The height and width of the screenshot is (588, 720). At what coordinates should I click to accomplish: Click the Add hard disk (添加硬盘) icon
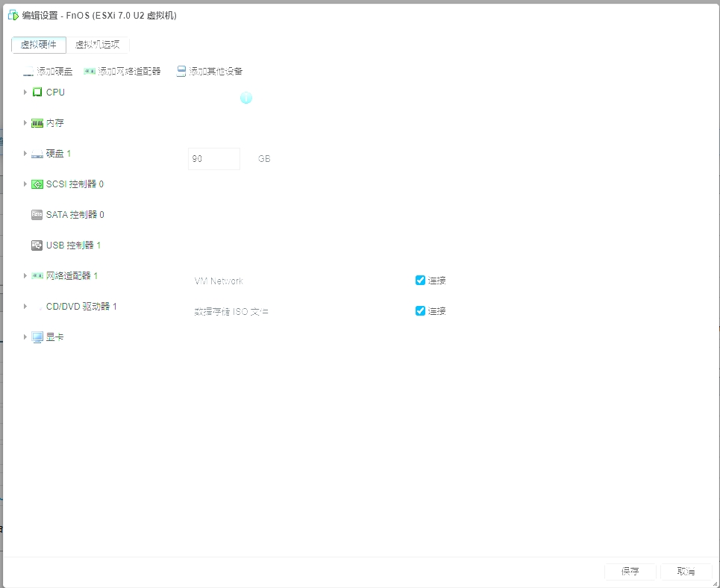tap(28, 71)
